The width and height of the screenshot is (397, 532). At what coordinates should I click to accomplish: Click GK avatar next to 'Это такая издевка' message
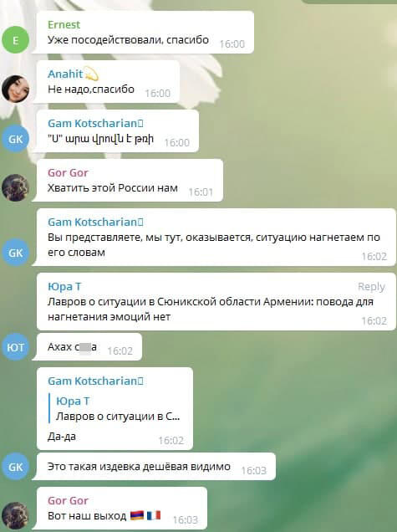(16, 467)
